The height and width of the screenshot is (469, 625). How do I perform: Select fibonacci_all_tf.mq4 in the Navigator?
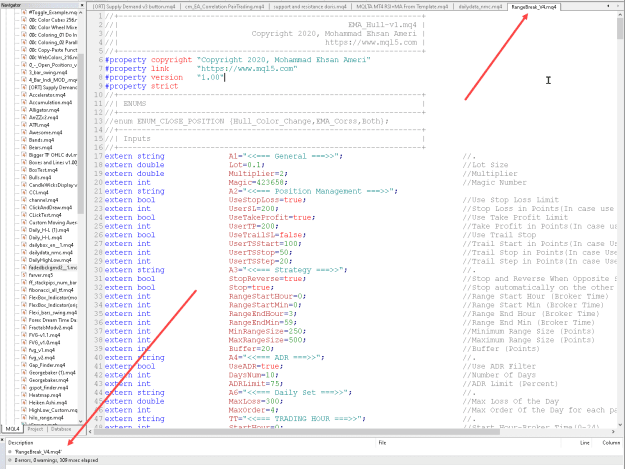[x=51, y=290]
